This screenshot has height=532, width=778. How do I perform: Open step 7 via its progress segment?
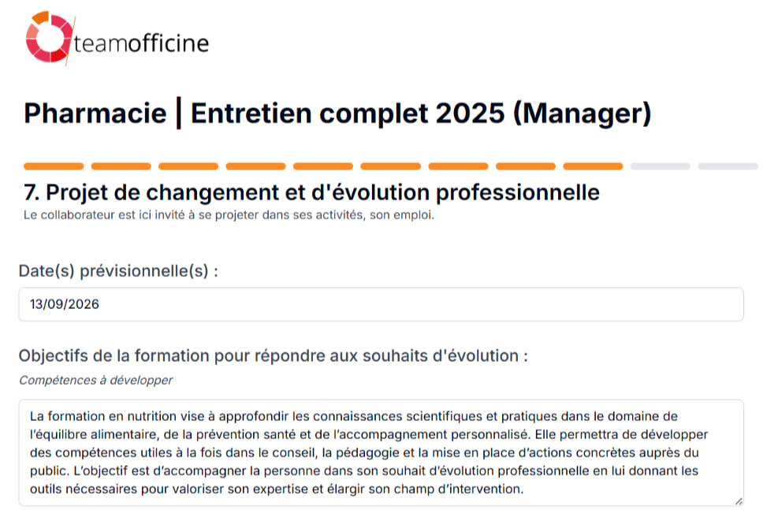pos(460,166)
